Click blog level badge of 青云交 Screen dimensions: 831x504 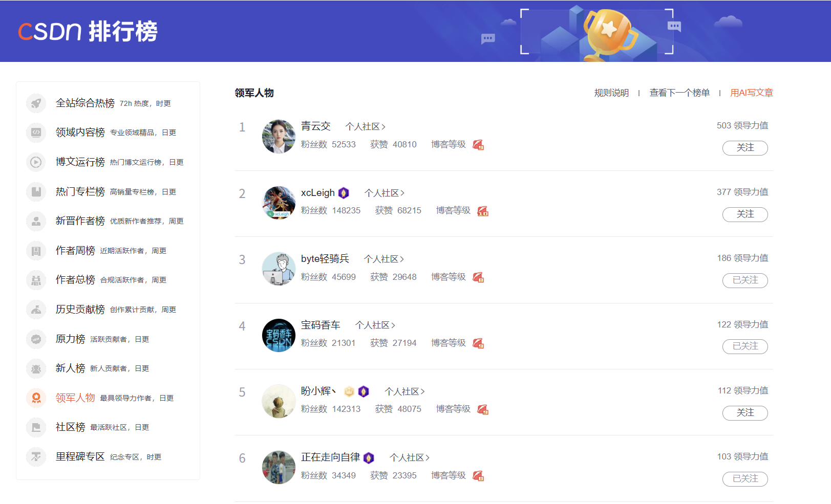[478, 145]
